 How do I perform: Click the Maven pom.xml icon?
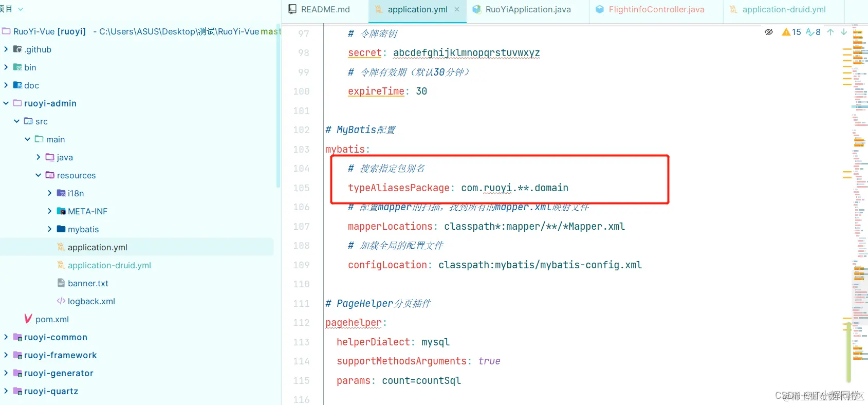click(28, 319)
